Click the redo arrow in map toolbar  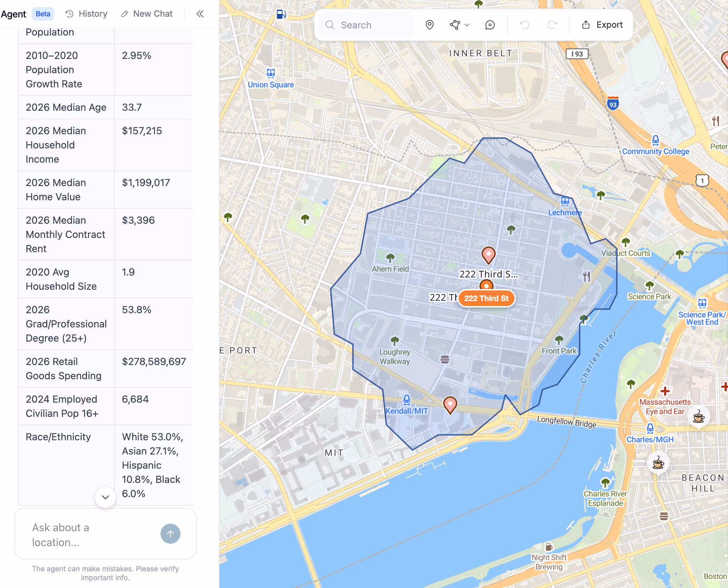[552, 25]
